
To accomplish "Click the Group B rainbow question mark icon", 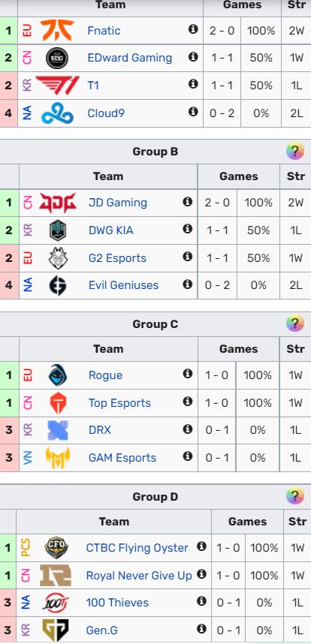I will (x=295, y=152).
